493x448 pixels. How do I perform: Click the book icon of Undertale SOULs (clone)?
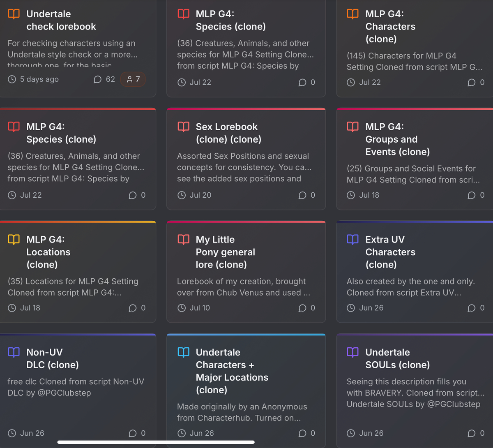pos(352,352)
